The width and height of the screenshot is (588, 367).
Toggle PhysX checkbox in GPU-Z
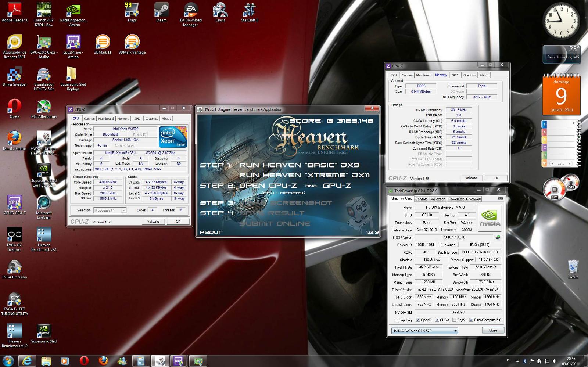(454, 320)
